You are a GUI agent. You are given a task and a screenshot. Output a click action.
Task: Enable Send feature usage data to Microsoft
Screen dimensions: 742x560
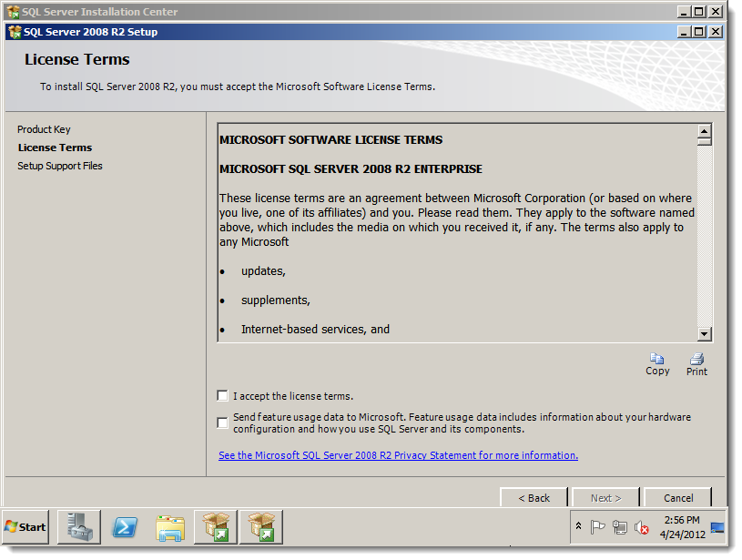pos(222,423)
